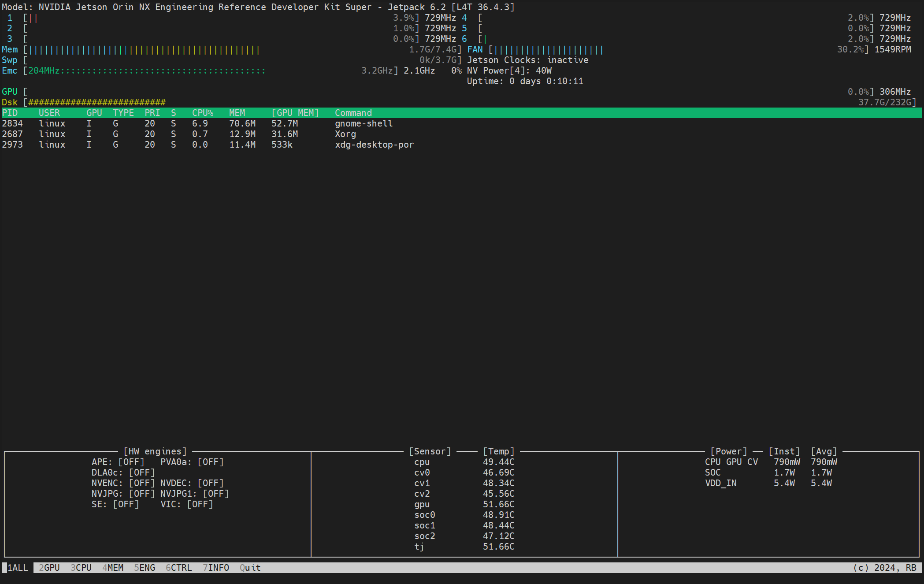Click the PID column header

10,113
